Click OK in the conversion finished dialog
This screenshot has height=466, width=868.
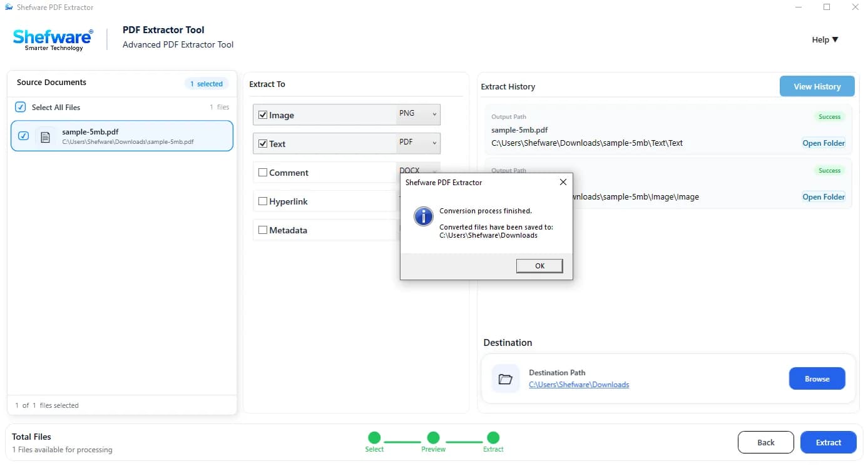click(x=539, y=266)
